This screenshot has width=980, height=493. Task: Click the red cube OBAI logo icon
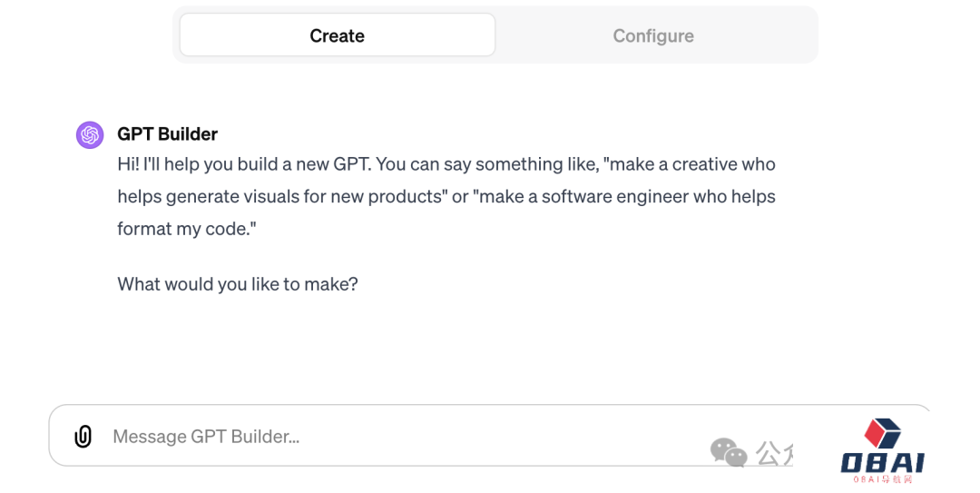coord(882,433)
